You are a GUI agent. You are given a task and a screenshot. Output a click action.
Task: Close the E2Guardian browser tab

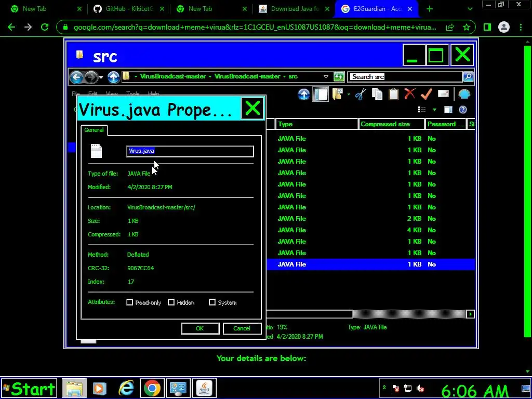pos(410,9)
